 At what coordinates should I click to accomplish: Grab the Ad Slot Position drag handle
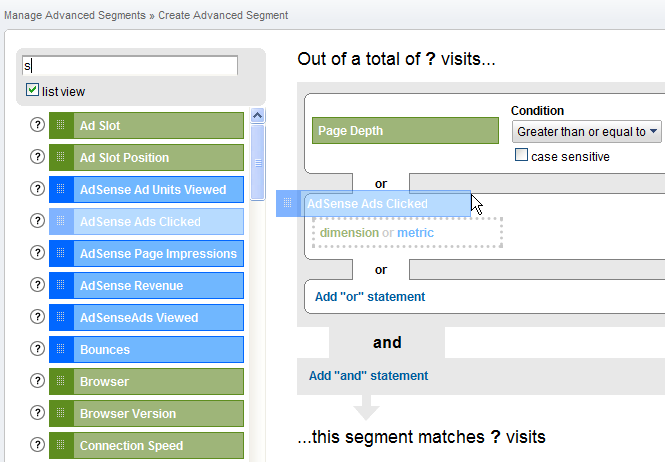[x=61, y=157]
